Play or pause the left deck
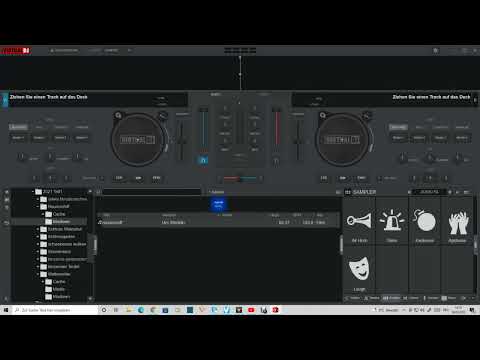This screenshot has width=480, height=360. (138, 178)
